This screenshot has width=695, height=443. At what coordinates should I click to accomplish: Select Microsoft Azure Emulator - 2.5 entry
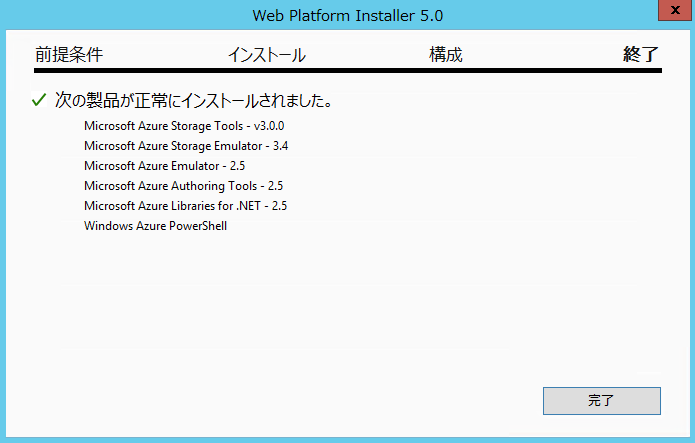(x=164, y=166)
